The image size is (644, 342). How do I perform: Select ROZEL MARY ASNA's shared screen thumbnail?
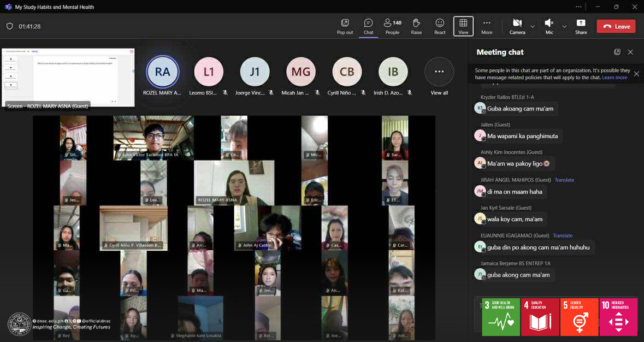point(68,78)
